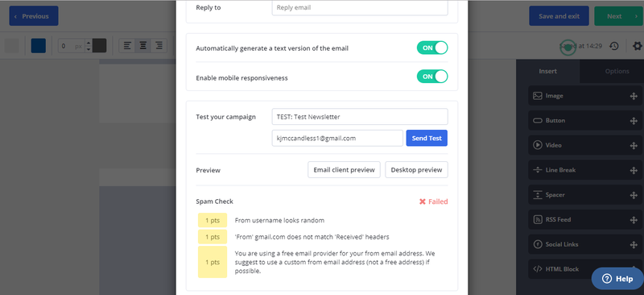Select the align center icon
This screenshot has width=644, height=295.
143,46
